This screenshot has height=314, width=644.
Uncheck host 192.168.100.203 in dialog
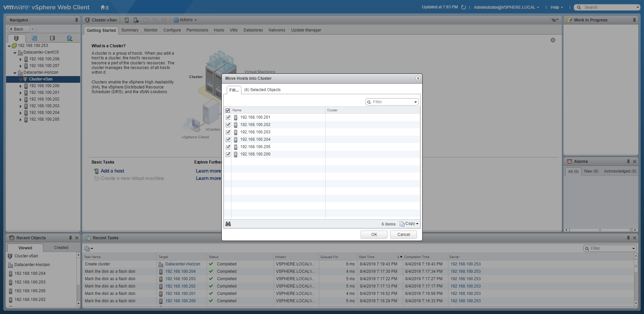click(x=228, y=132)
